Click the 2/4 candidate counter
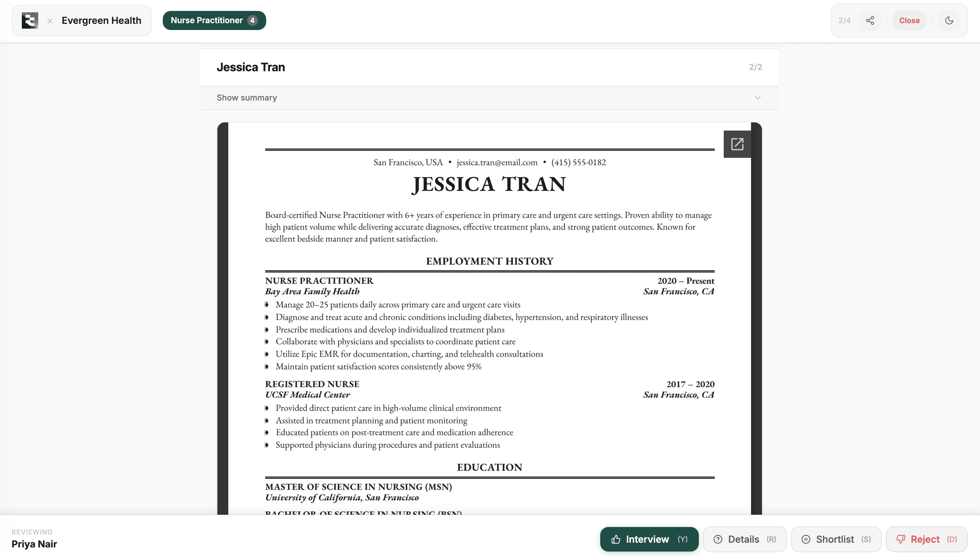980x557 pixels. (x=845, y=20)
